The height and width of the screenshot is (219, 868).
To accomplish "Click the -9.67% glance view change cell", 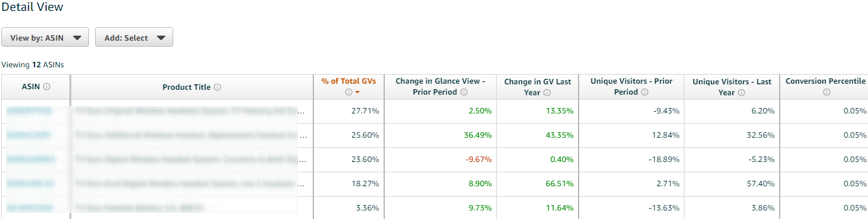I will pyautogui.click(x=479, y=160).
